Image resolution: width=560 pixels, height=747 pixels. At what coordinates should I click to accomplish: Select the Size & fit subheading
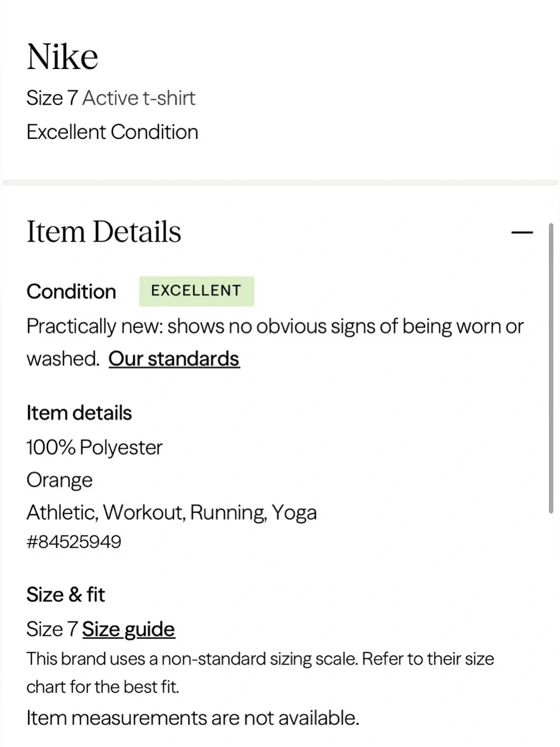(66, 595)
